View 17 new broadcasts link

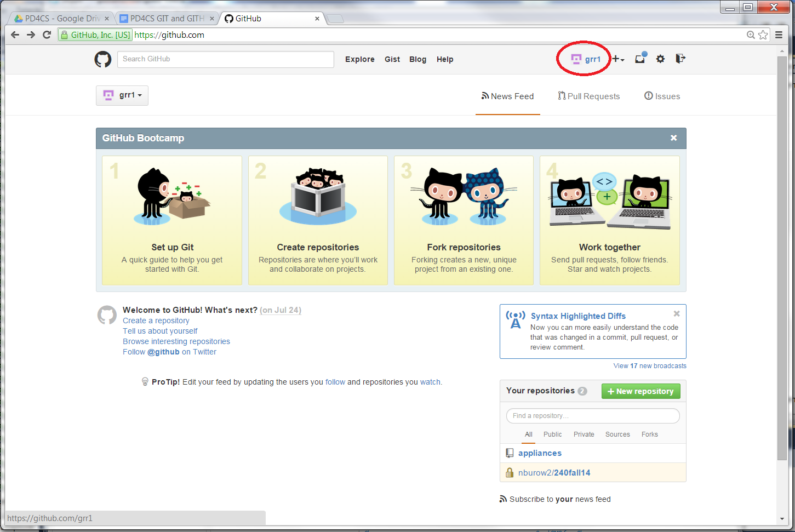[x=650, y=366]
